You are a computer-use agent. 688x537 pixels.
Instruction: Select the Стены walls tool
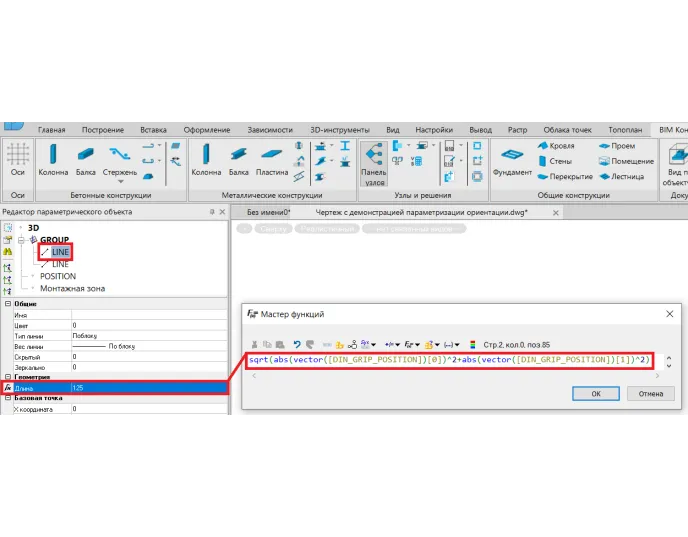tap(555, 161)
